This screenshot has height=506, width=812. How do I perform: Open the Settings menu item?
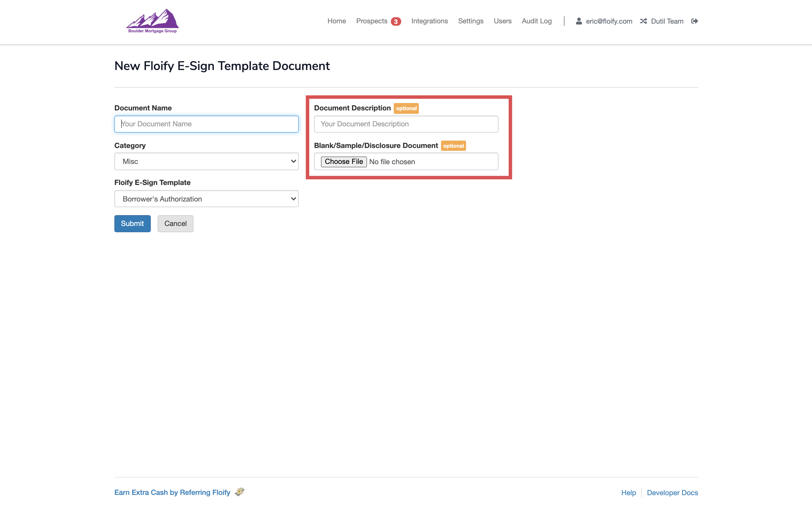point(471,21)
